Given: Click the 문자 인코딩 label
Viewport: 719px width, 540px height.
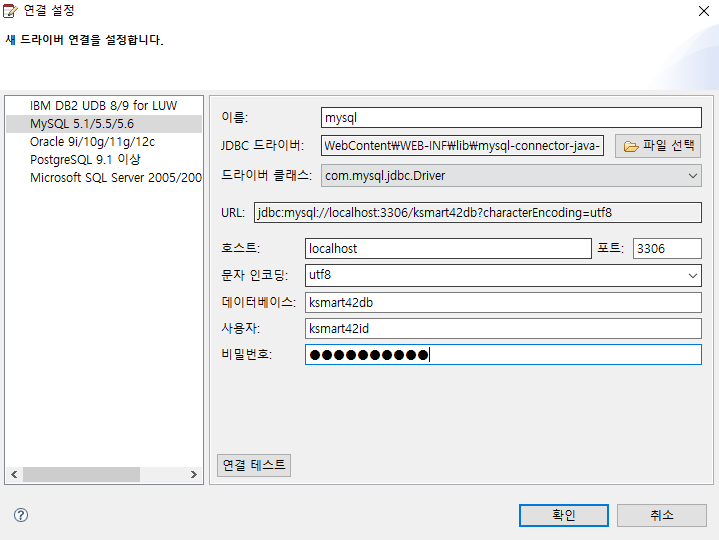Looking at the screenshot, I should 254,275.
